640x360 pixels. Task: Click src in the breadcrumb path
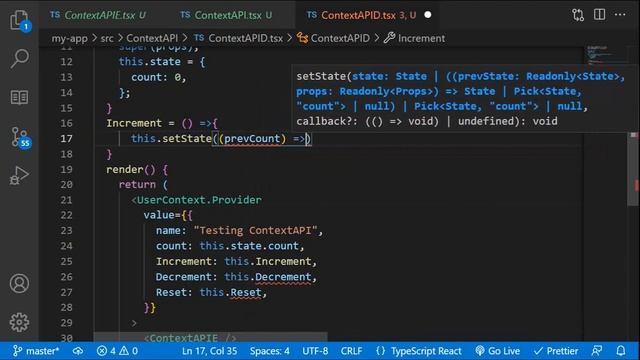(x=107, y=38)
